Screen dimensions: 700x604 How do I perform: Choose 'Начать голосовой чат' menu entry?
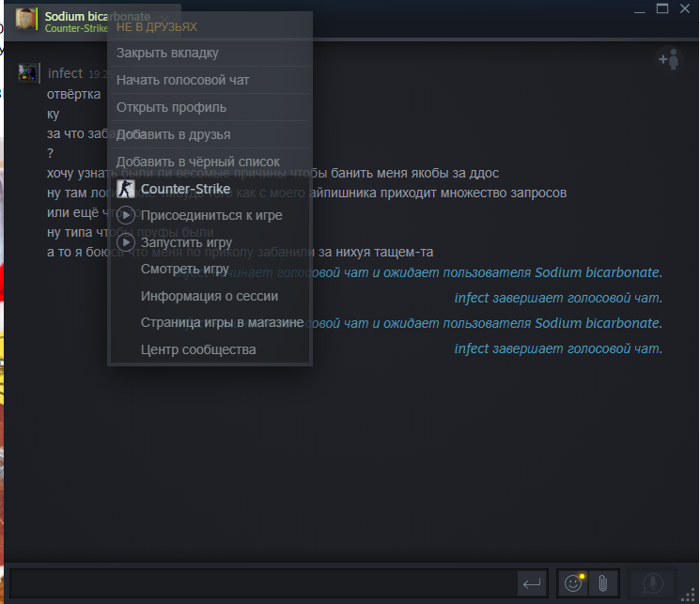(210, 81)
